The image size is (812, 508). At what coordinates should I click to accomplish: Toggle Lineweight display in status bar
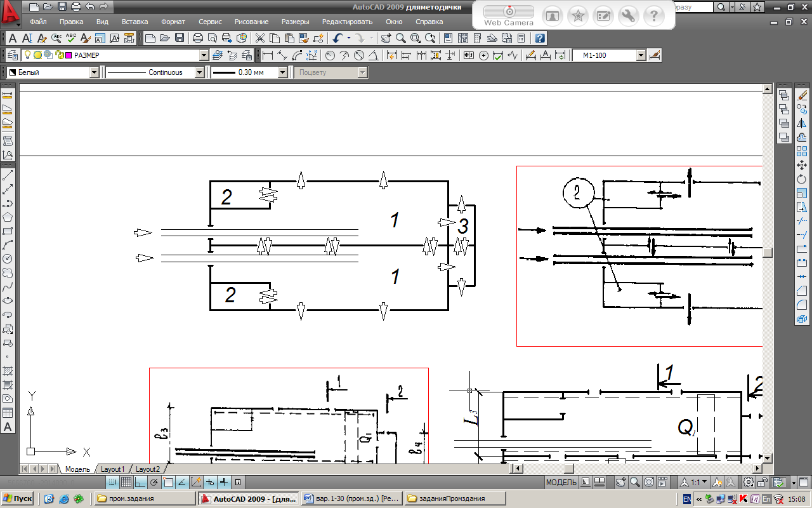point(224,482)
